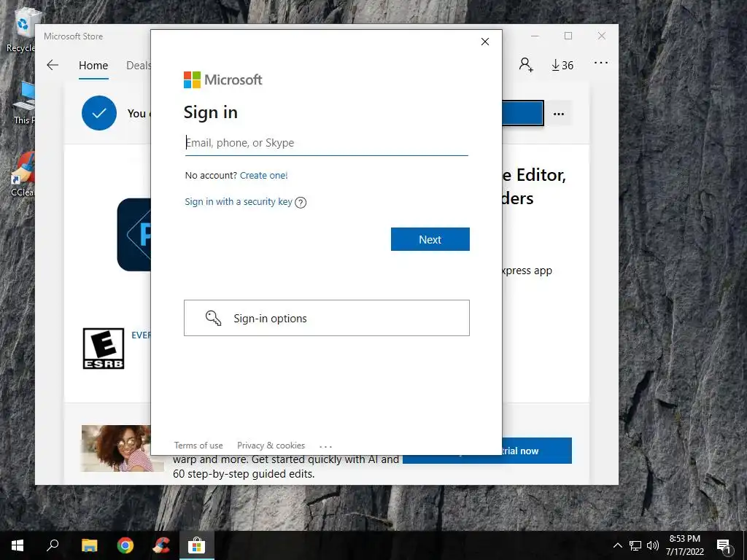Switch to the Deals tab in Store

pos(138,65)
